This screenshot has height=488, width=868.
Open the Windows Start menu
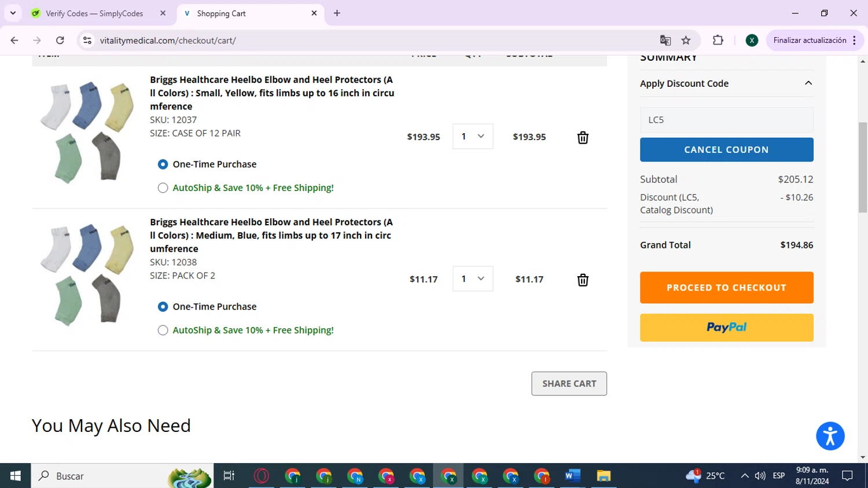15,476
